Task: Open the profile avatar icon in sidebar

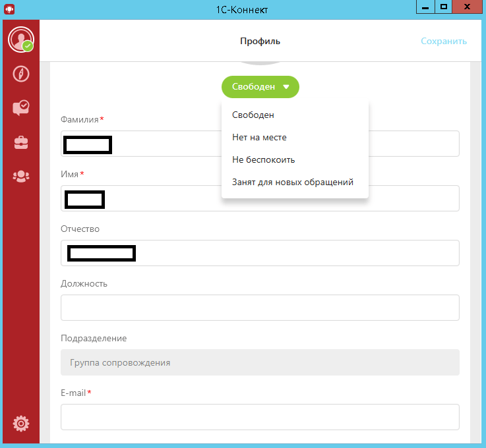Action: click(20, 40)
